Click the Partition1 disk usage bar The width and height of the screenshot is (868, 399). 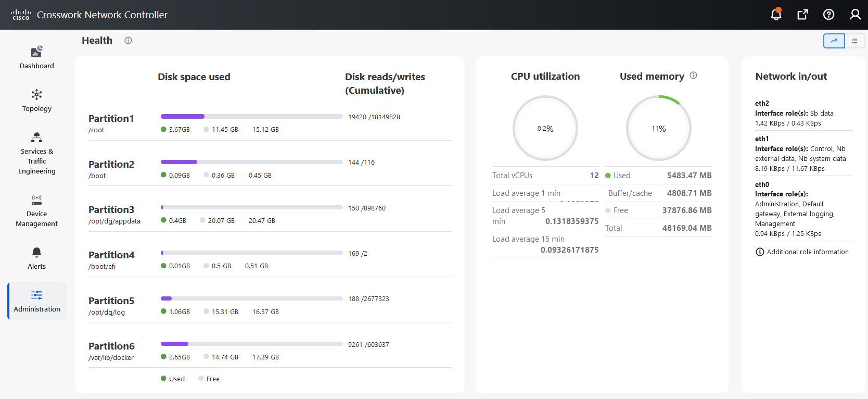(x=252, y=116)
